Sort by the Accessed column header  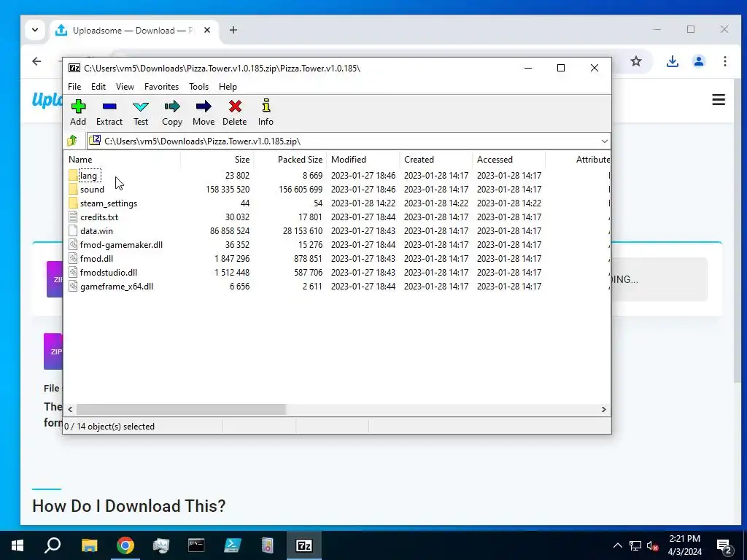click(x=508, y=160)
